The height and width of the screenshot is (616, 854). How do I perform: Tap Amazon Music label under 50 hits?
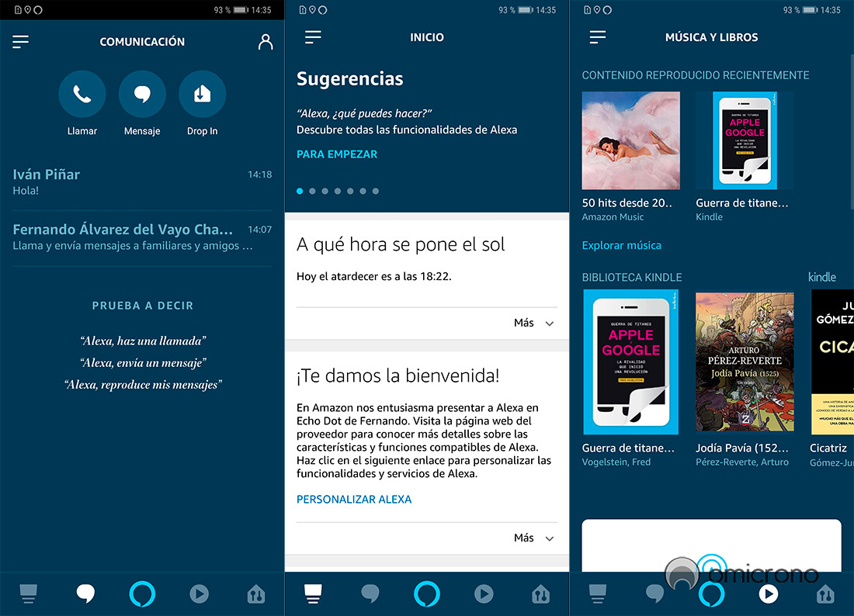pos(613,217)
